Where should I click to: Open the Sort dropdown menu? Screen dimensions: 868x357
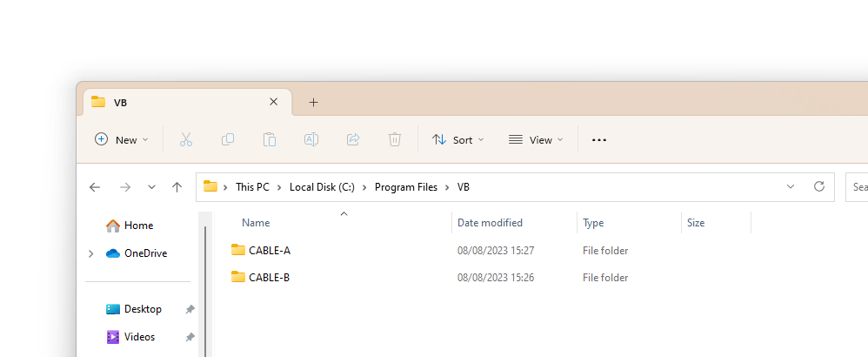click(457, 139)
